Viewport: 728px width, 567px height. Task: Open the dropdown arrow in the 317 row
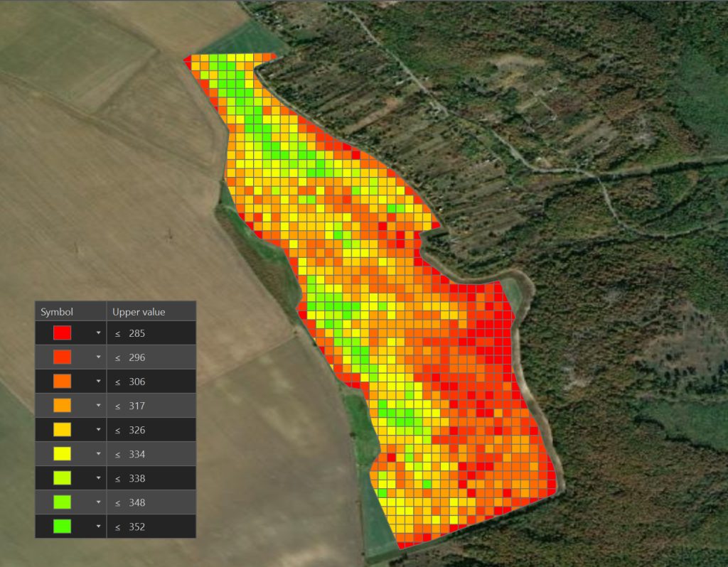click(x=98, y=406)
